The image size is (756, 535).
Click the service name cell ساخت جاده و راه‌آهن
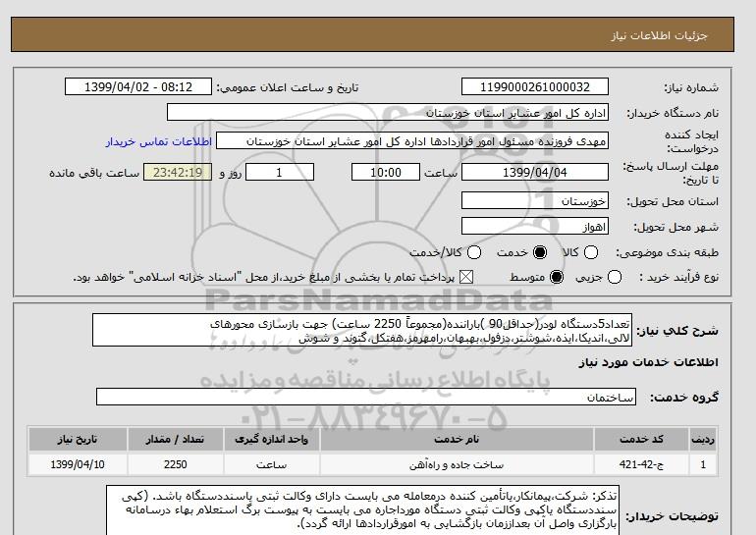click(x=457, y=464)
